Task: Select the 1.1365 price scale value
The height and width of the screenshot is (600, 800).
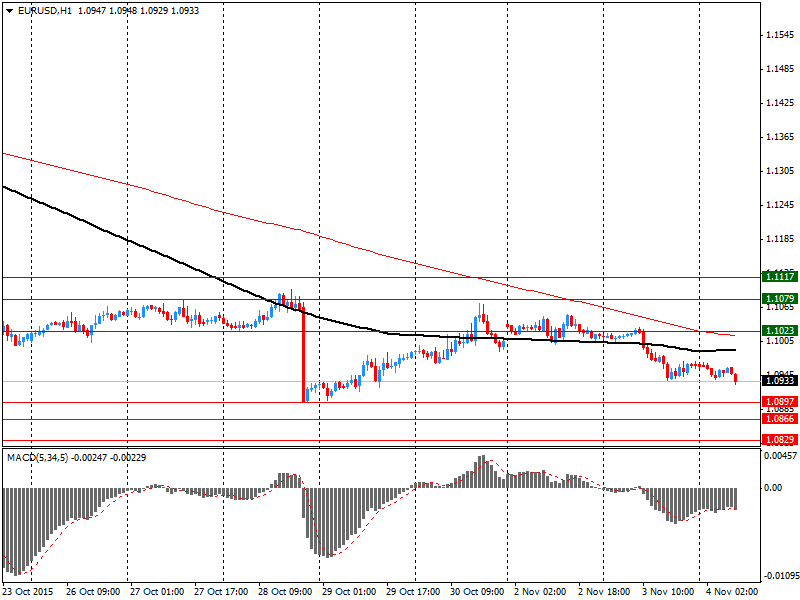Action: click(x=781, y=137)
